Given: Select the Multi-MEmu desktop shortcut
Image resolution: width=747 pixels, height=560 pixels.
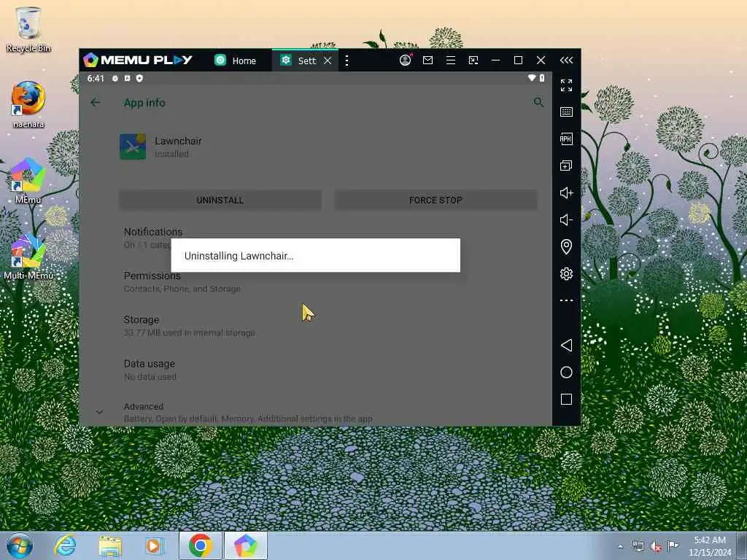Looking at the screenshot, I should click(28, 257).
